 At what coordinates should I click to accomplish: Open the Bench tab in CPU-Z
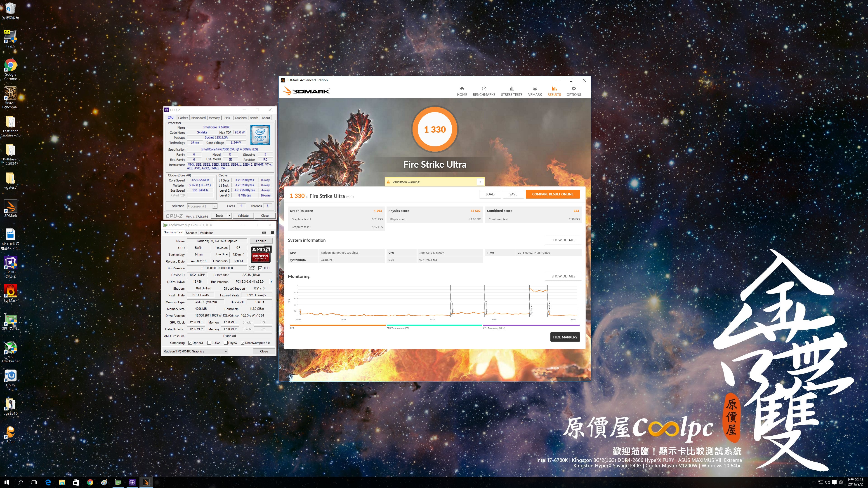(x=254, y=118)
